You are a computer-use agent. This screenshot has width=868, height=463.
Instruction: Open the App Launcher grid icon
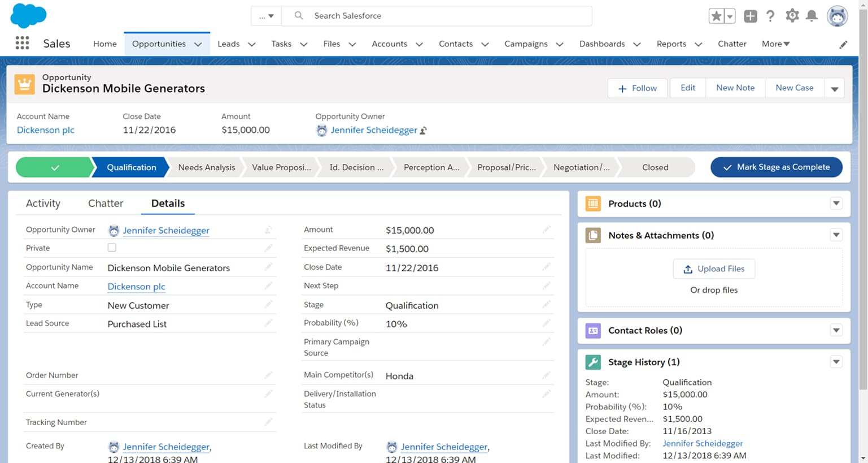(x=22, y=43)
